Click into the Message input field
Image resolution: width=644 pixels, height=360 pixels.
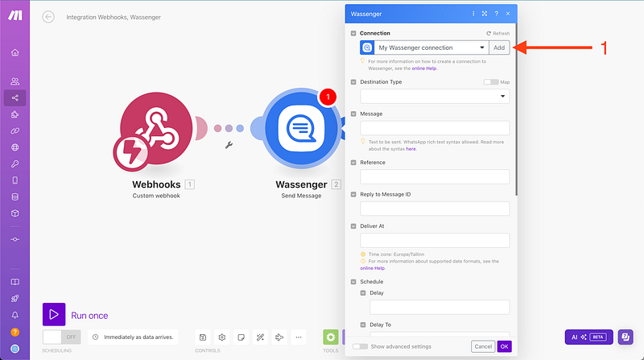[x=435, y=128]
